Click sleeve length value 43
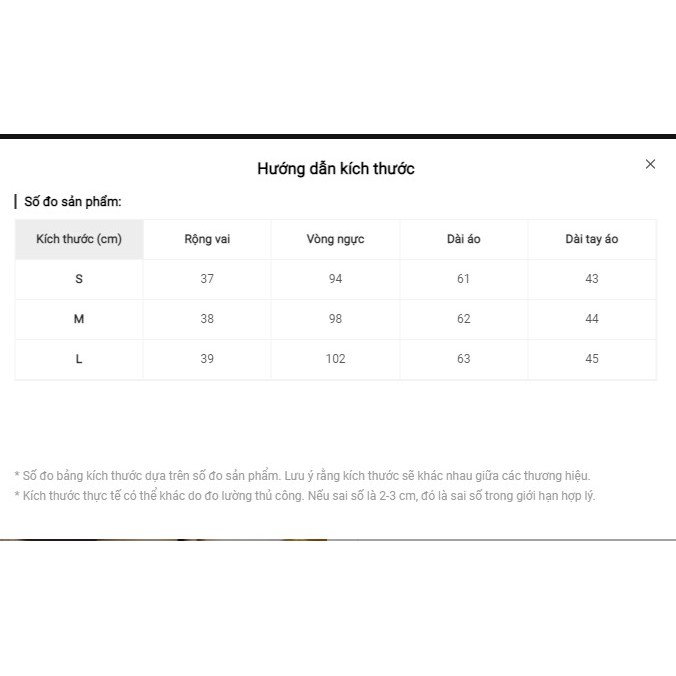Screen dimensions: 676x676 click(x=592, y=279)
